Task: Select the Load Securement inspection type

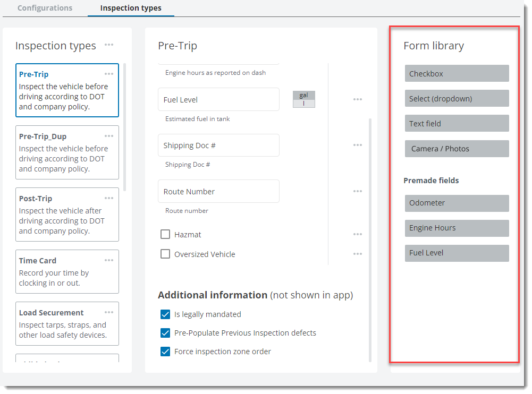Action: tap(67, 323)
